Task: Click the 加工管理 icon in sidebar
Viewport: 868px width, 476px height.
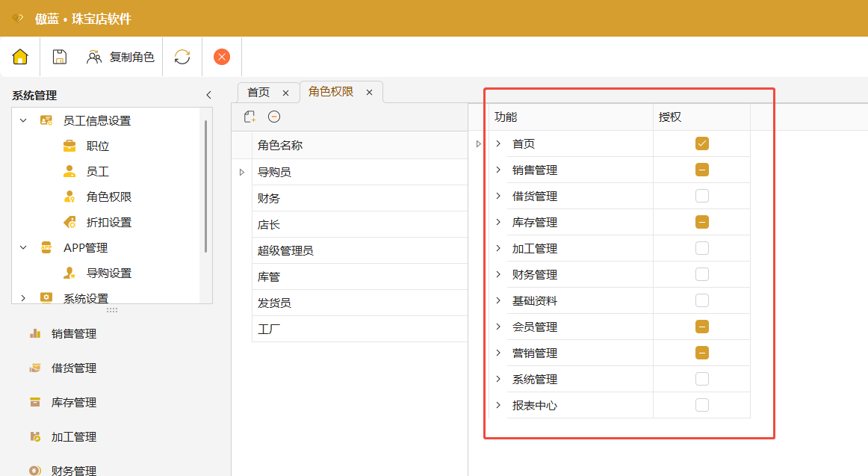Action: (x=35, y=436)
